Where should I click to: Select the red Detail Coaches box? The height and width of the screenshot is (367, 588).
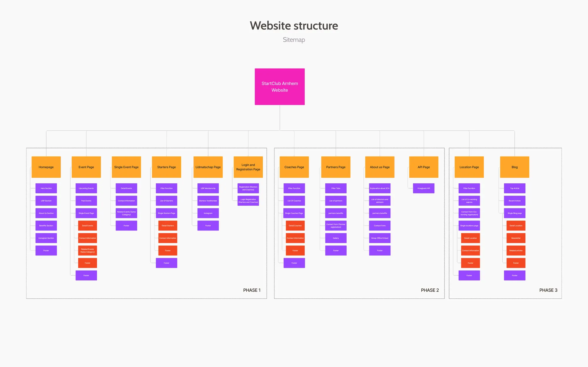295,226
